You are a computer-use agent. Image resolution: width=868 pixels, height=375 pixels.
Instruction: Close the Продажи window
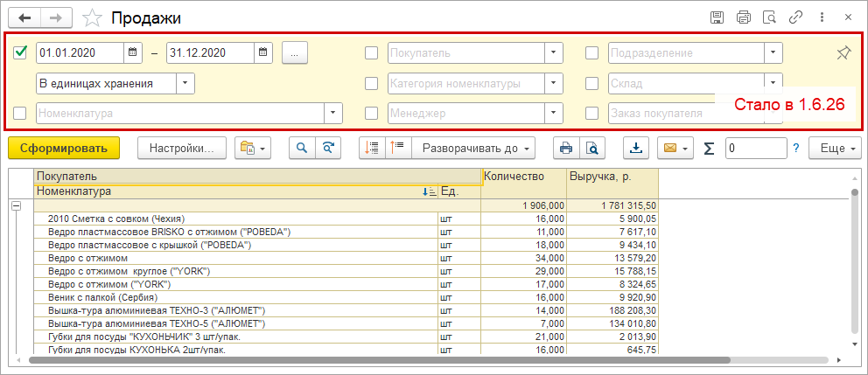[848, 17]
